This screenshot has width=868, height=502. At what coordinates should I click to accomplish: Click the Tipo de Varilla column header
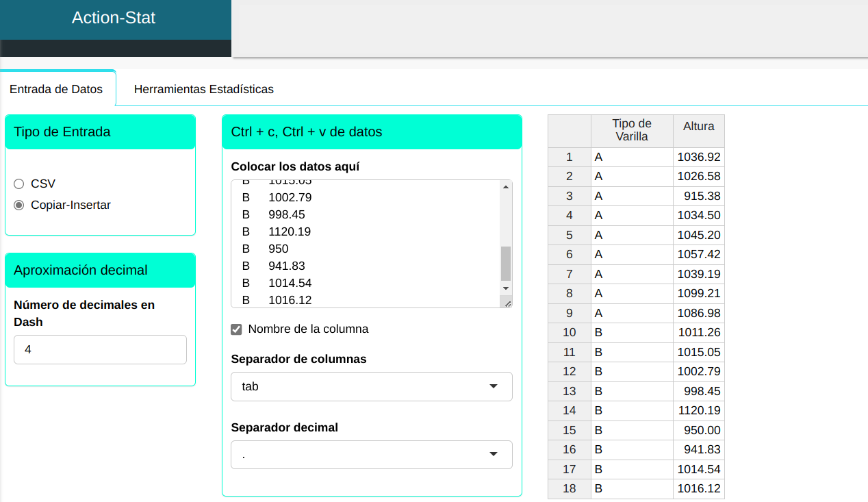(631, 130)
